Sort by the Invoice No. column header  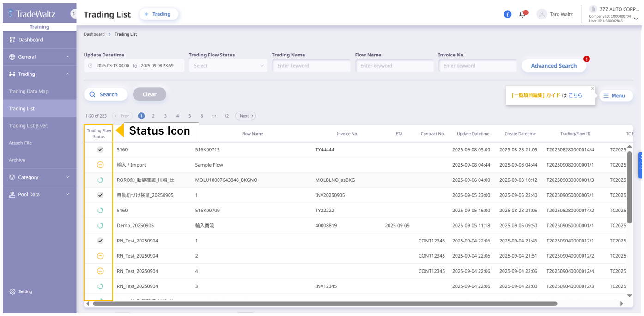[347, 134]
